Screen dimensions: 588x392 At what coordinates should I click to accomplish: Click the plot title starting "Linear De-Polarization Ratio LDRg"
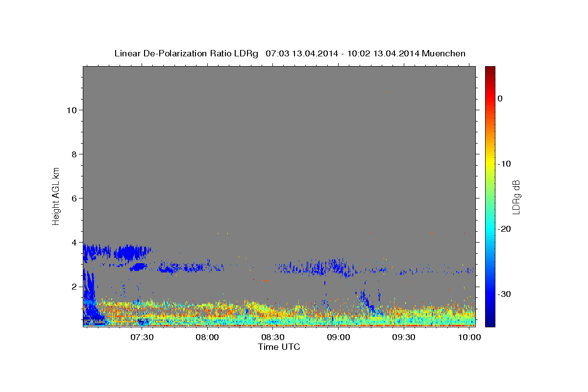[x=290, y=53]
